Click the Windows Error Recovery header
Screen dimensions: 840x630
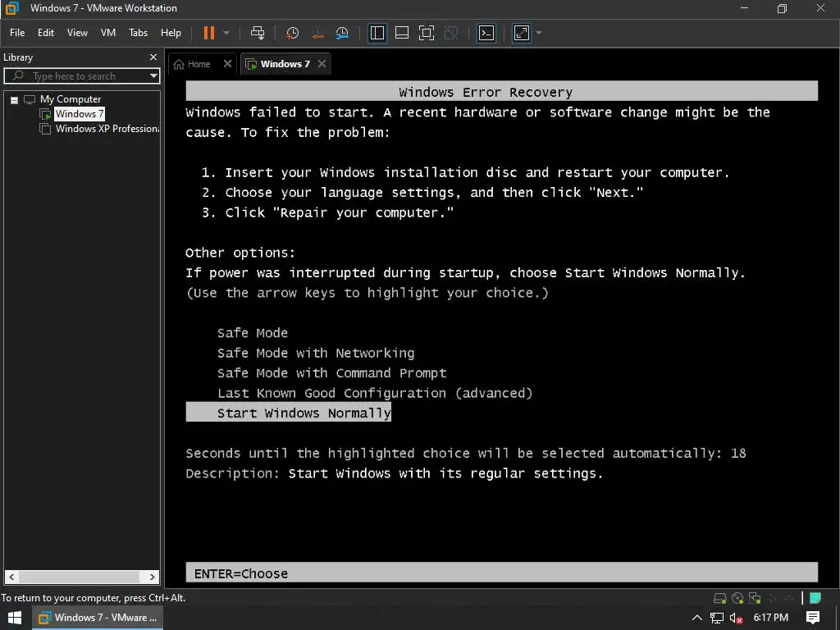[501, 91]
